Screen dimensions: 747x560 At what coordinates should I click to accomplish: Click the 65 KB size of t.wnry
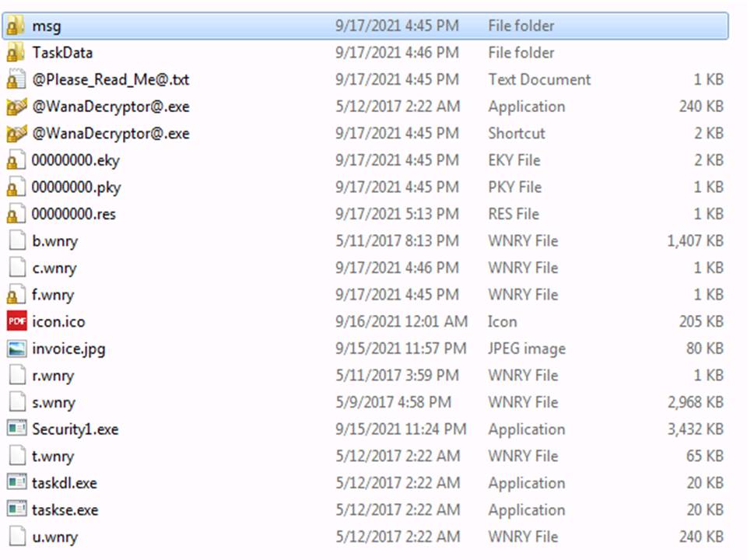705,457
